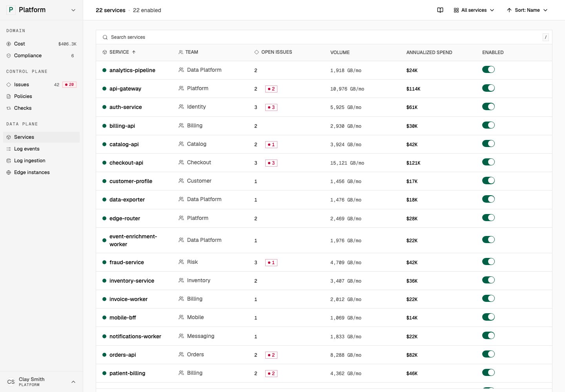Open the inventory-service link
This screenshot has width=565, height=392.
(x=132, y=281)
